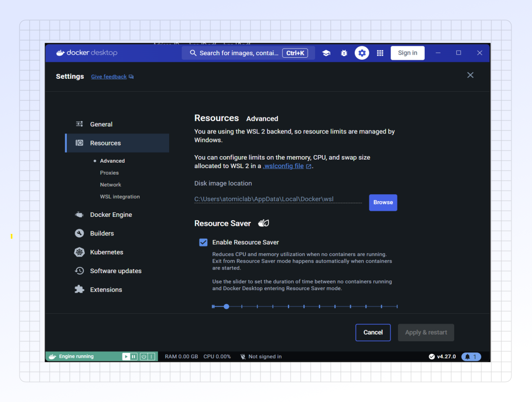This screenshot has height=402, width=532.
Task: Click the Resource Saver slider handle
Action: point(226,306)
